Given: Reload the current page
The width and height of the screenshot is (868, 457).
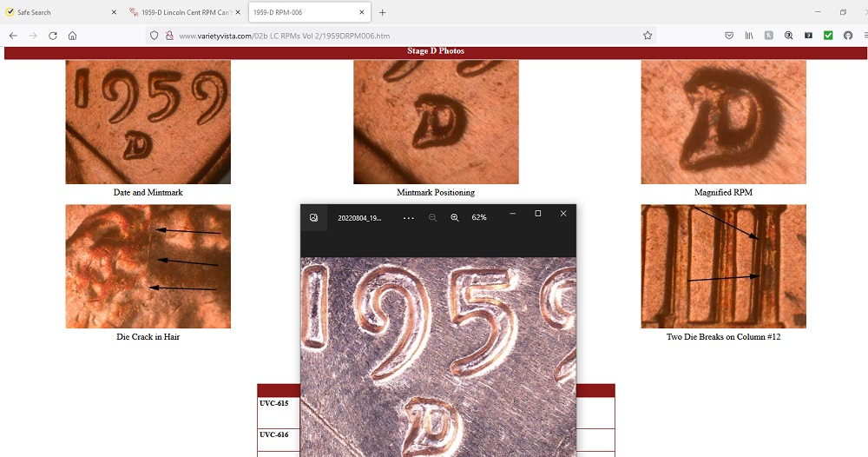Looking at the screenshot, I should (x=53, y=36).
